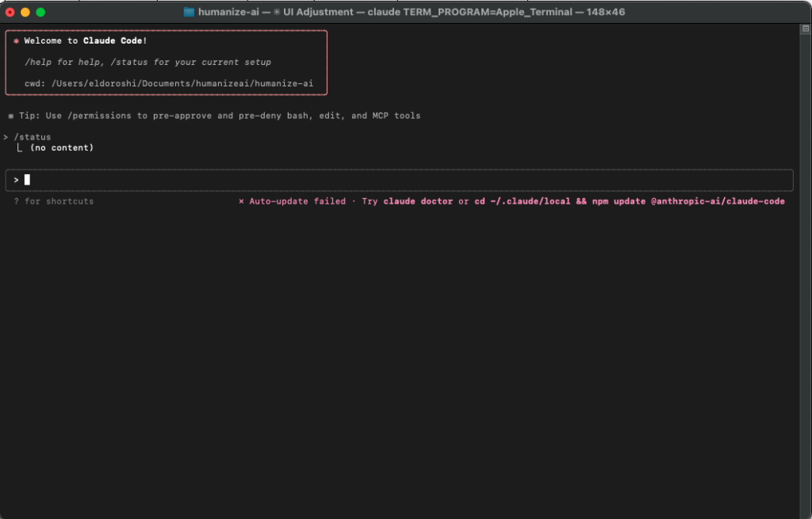Click the "Welcome to Claude Code!" heading

pos(86,41)
